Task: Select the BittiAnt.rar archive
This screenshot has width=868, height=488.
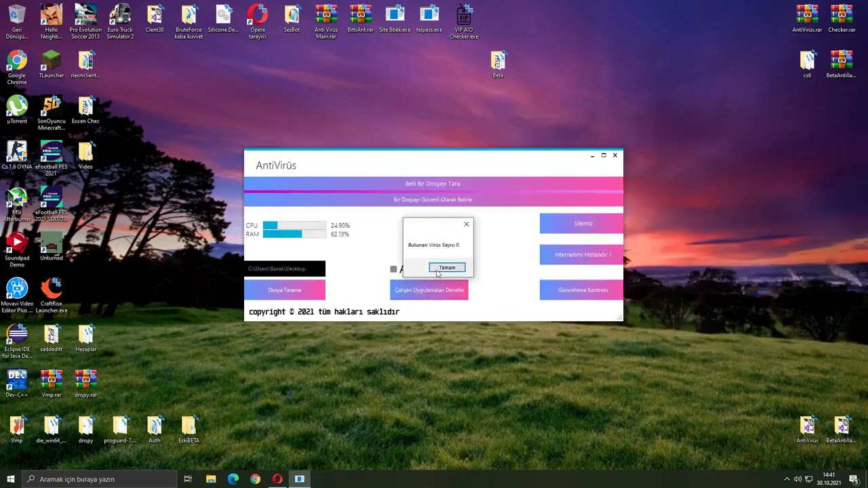Action: pos(361,19)
